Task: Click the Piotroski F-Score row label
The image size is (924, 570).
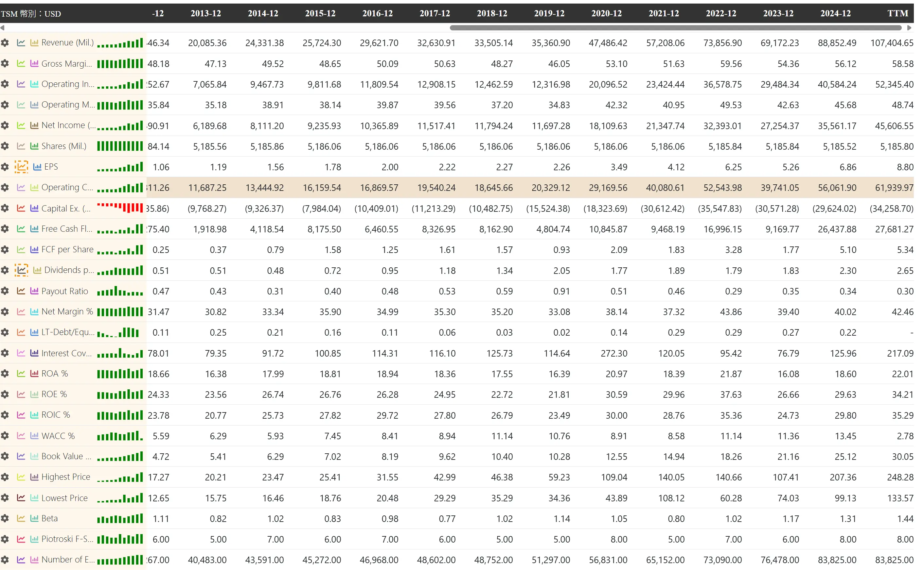Action: point(67,539)
